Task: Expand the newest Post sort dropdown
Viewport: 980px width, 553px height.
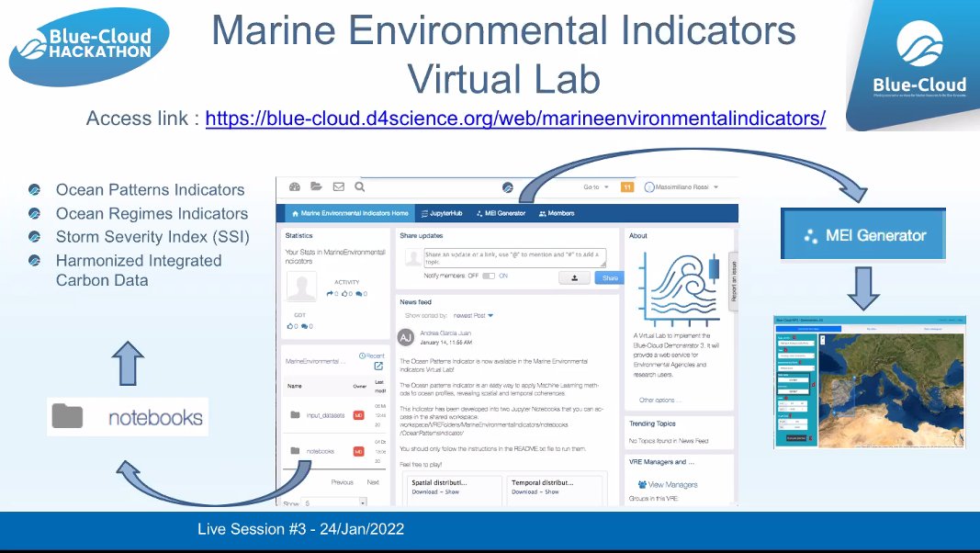Action: click(473, 316)
